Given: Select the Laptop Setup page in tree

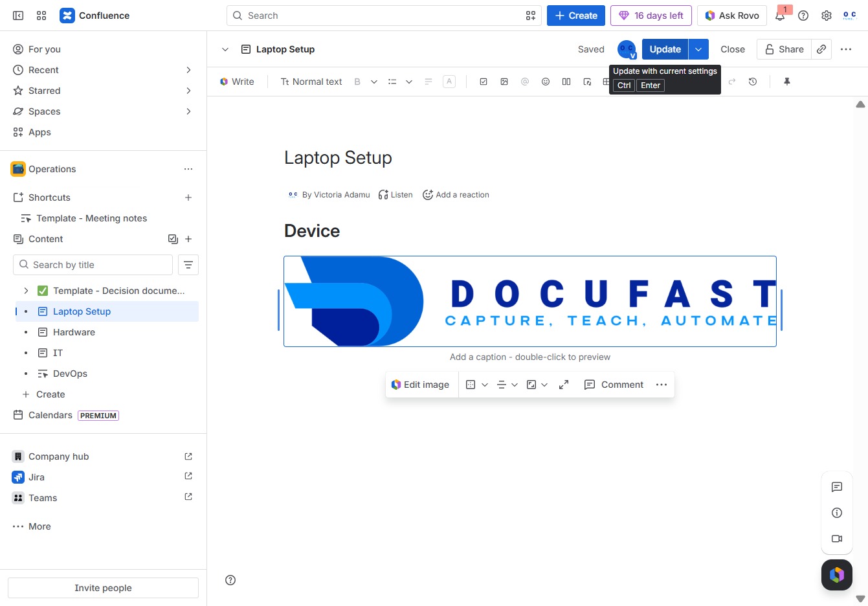Looking at the screenshot, I should (x=107, y=311).
